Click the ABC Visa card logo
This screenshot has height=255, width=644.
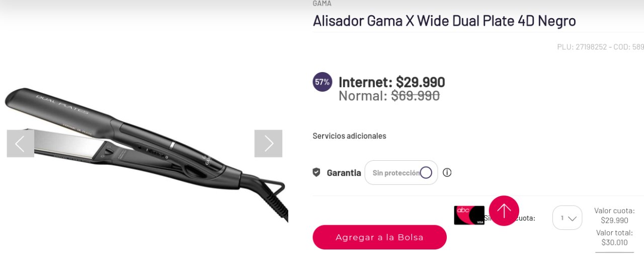pyautogui.click(x=469, y=215)
